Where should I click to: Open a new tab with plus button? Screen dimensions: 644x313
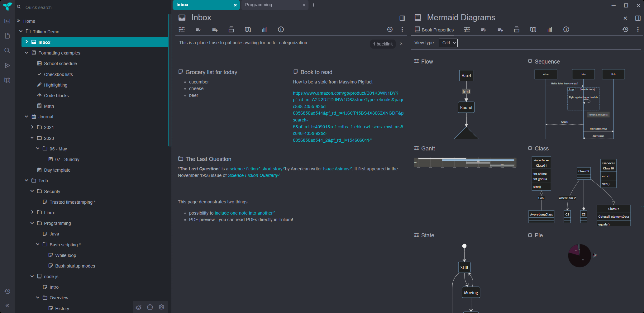coord(314,5)
